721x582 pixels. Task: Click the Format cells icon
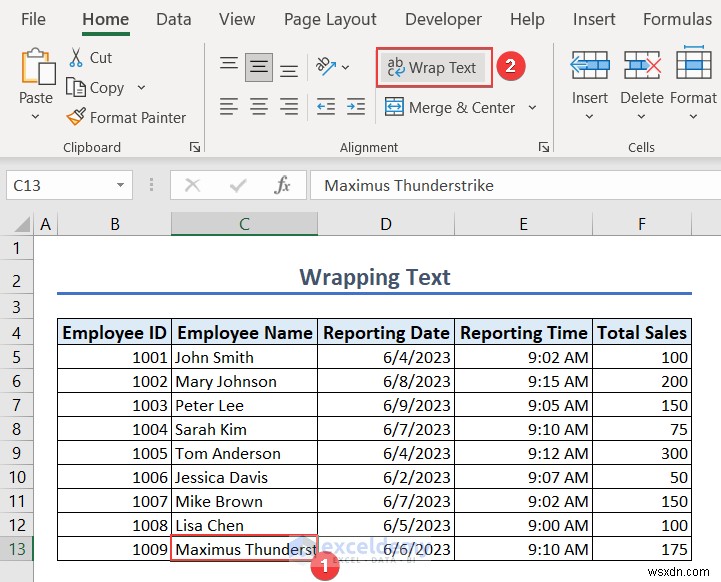click(693, 63)
